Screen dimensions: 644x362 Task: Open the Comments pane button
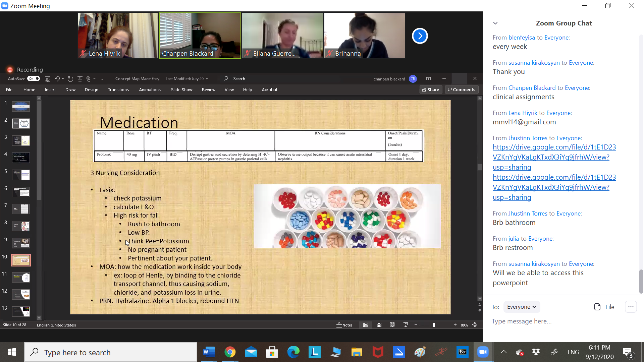click(x=462, y=89)
